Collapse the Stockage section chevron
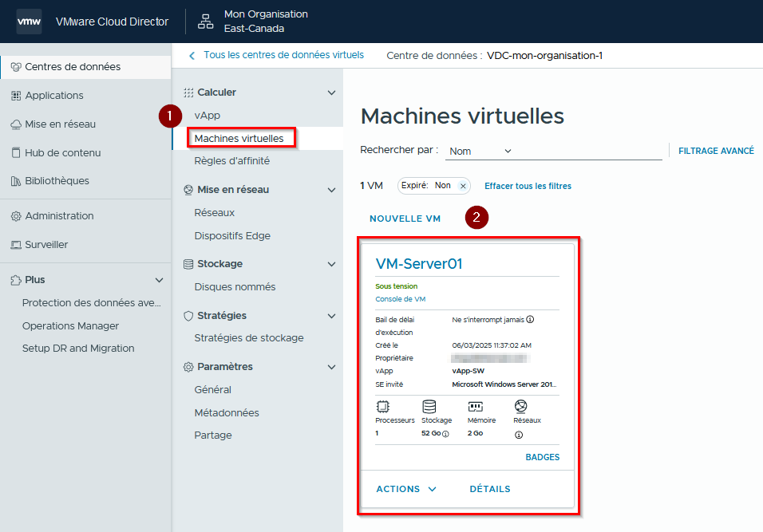 [331, 264]
